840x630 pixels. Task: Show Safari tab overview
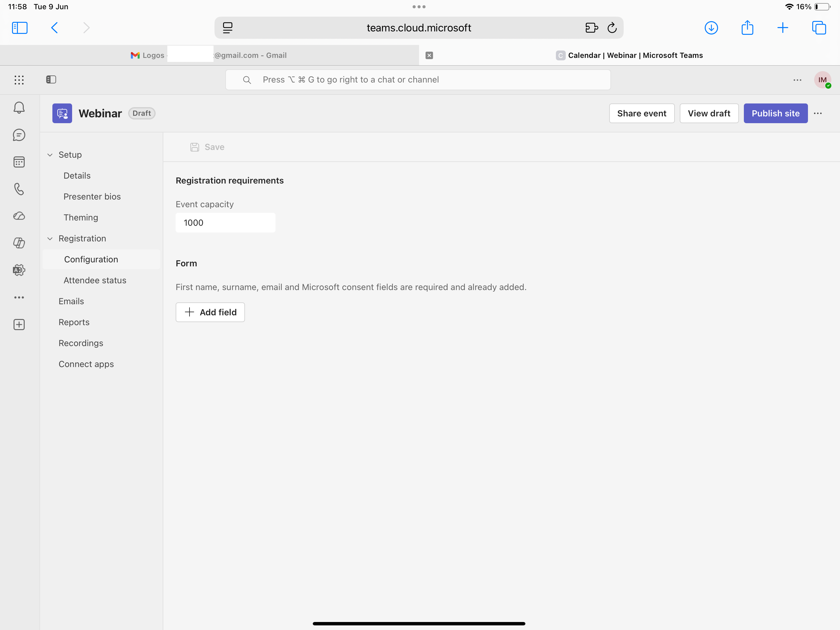819,28
